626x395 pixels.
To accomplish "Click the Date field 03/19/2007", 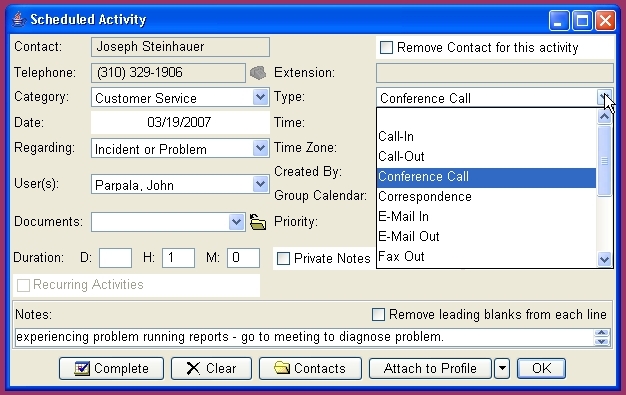I will [180, 123].
